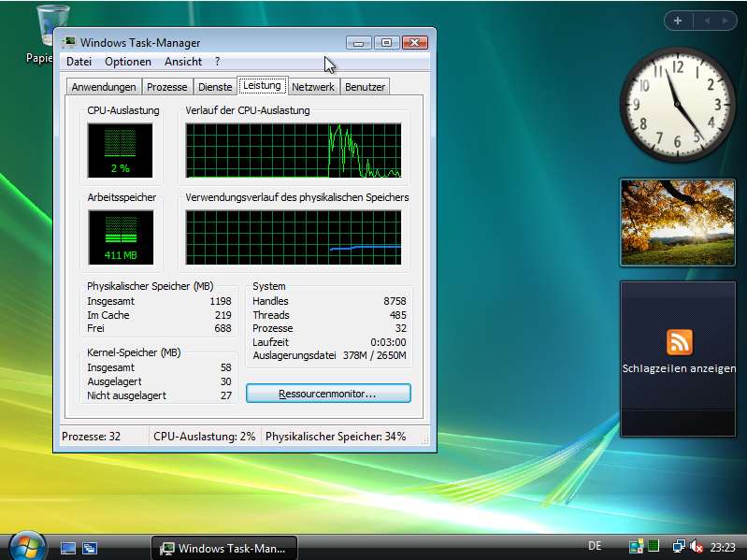Click the Im Cache value 219

tap(223, 315)
